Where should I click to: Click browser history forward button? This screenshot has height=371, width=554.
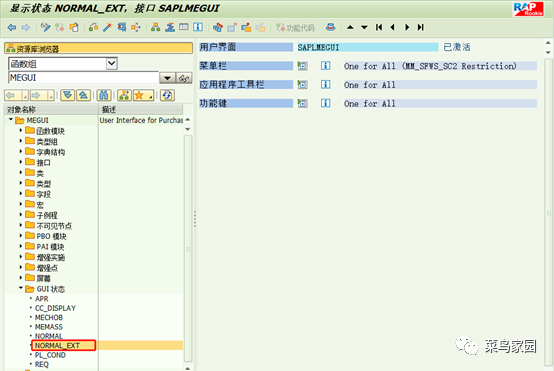(42, 95)
